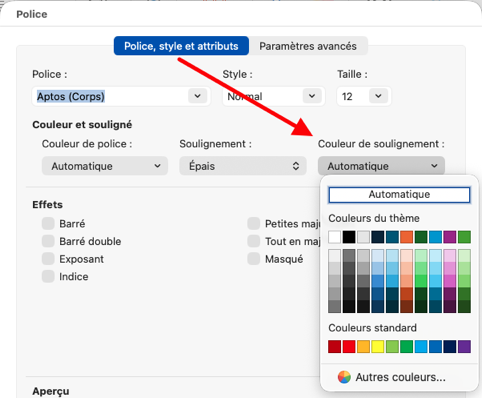Select the green standard color swatch
482x398 pixels.
(x=407, y=347)
